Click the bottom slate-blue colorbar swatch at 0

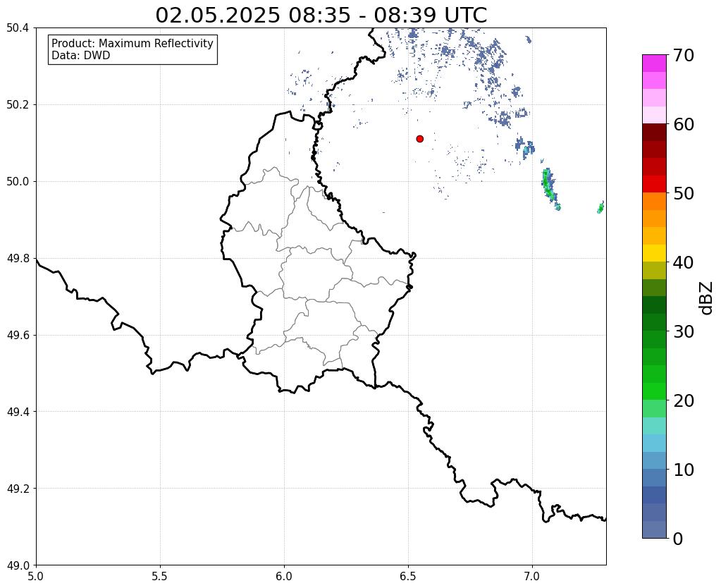tap(654, 529)
